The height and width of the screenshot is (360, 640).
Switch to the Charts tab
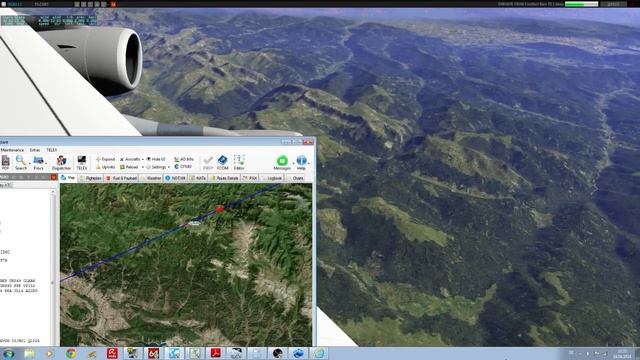click(295, 178)
